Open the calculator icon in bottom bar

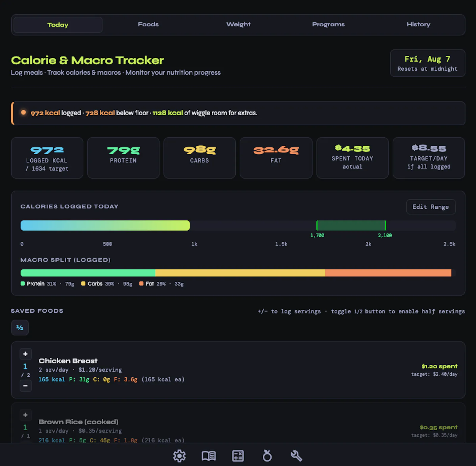pyautogui.click(x=238, y=456)
